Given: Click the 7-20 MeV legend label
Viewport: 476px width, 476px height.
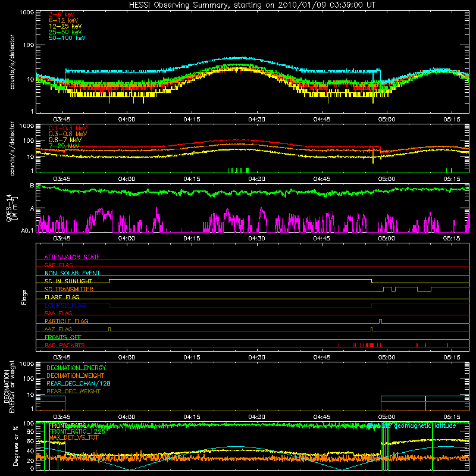Looking at the screenshot, I should pos(64,146).
